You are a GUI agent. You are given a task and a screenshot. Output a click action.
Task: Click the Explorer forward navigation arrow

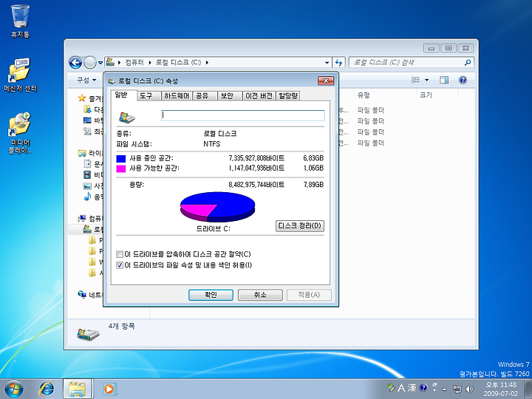90,62
